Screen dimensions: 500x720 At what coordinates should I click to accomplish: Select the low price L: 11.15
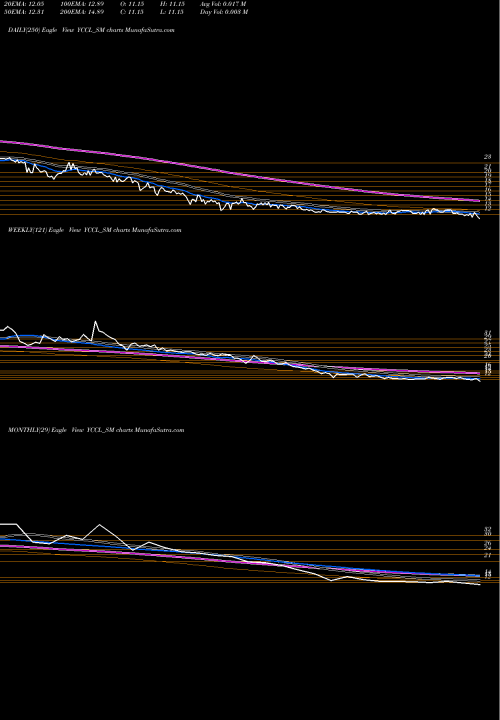coord(174,12)
